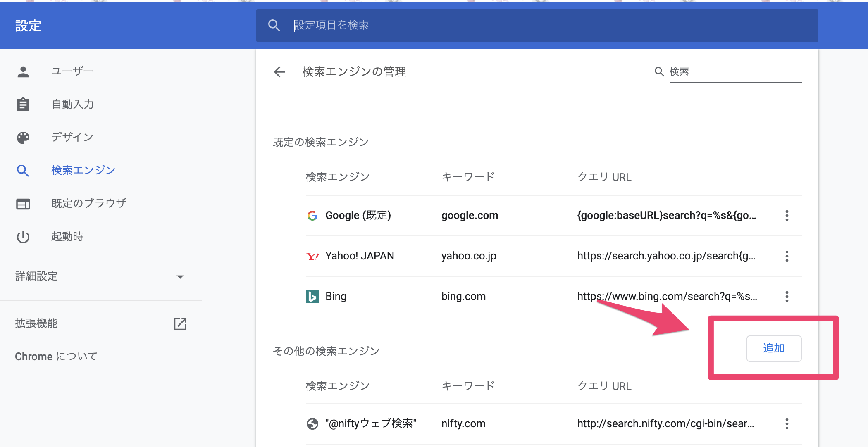
Task: Open the three-dot menu for Bing
Action: point(787,297)
